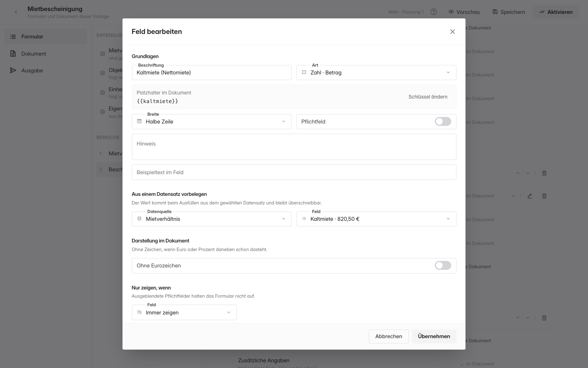Click the Schlüssel ändern link
The height and width of the screenshot is (368, 588).
428,97
